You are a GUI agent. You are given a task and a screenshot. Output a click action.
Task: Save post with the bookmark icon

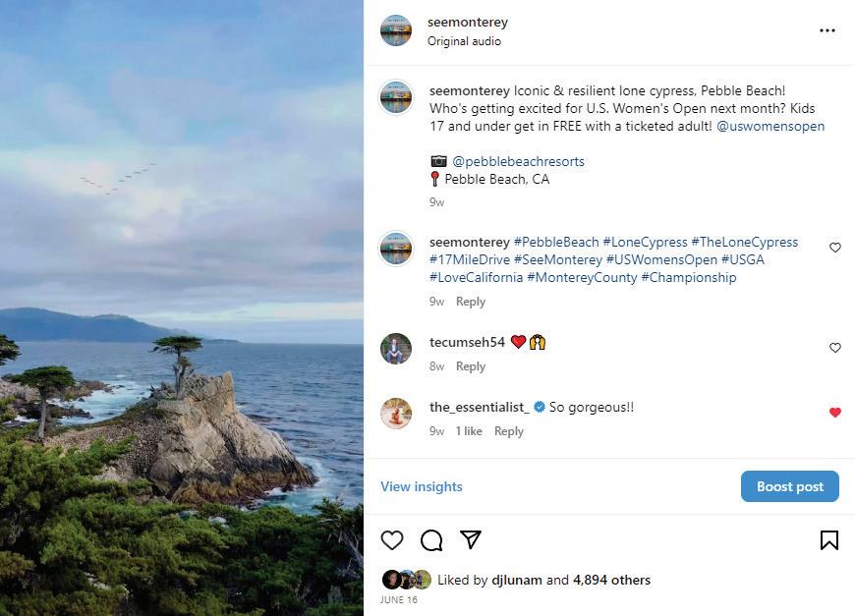(828, 540)
